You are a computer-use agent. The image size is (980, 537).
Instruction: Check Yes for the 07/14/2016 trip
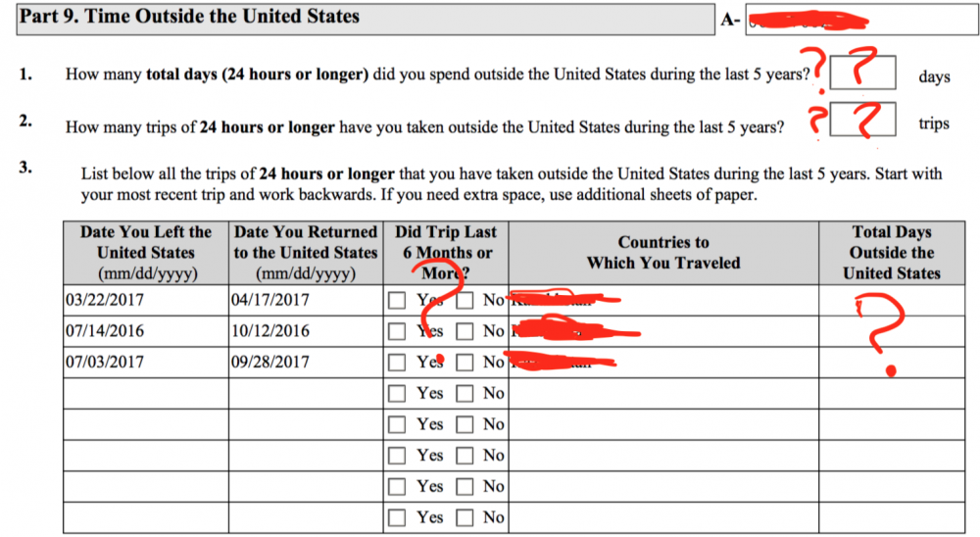point(397,331)
